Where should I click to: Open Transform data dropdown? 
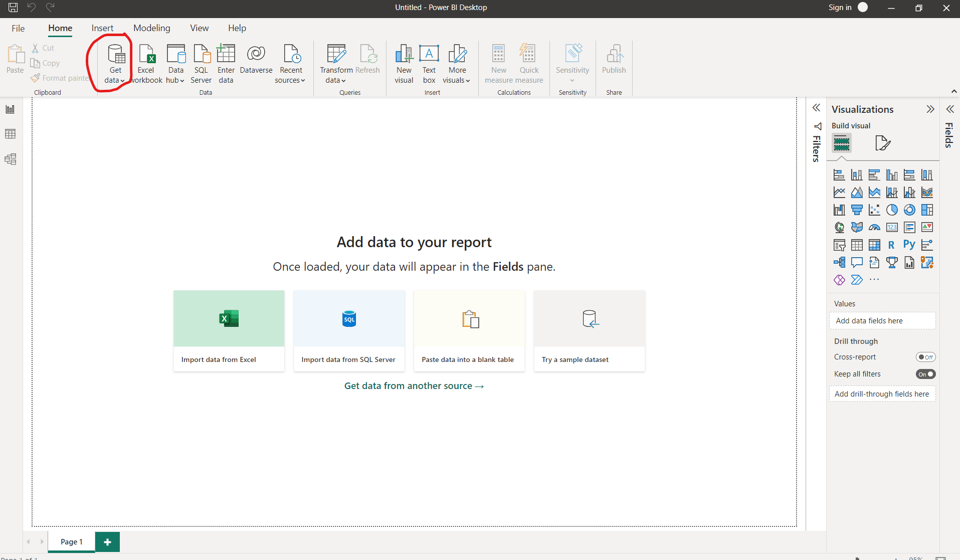tap(336, 64)
